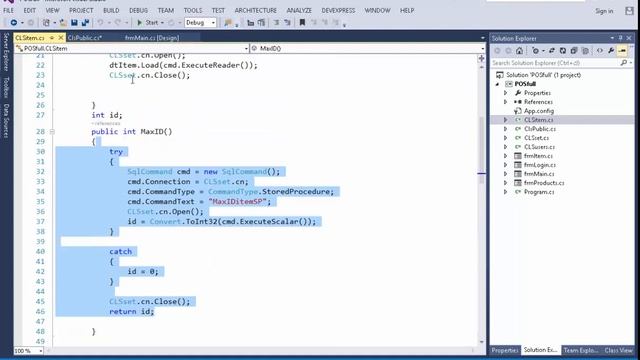This screenshot has width=640, height=360.
Task: Open the HELP menu
Action: click(407, 10)
